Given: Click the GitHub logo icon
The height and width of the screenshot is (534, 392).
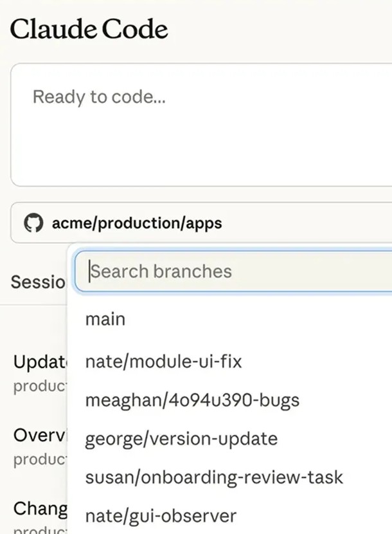Looking at the screenshot, I should click(33, 223).
